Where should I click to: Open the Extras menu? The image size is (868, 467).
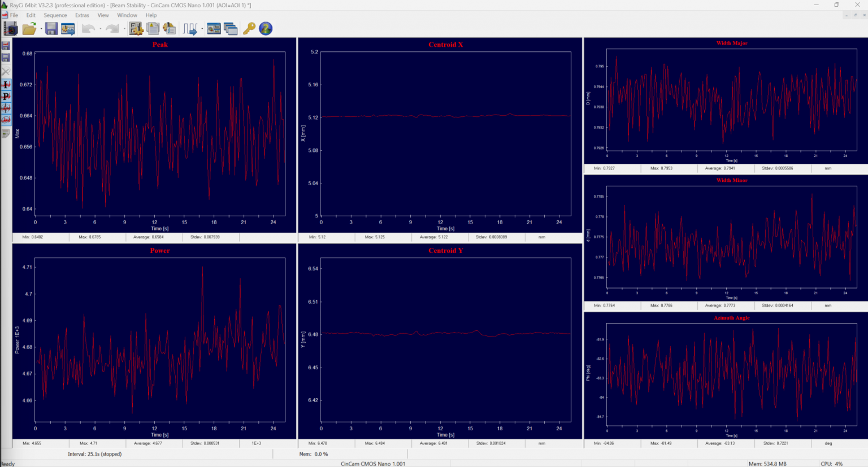81,15
